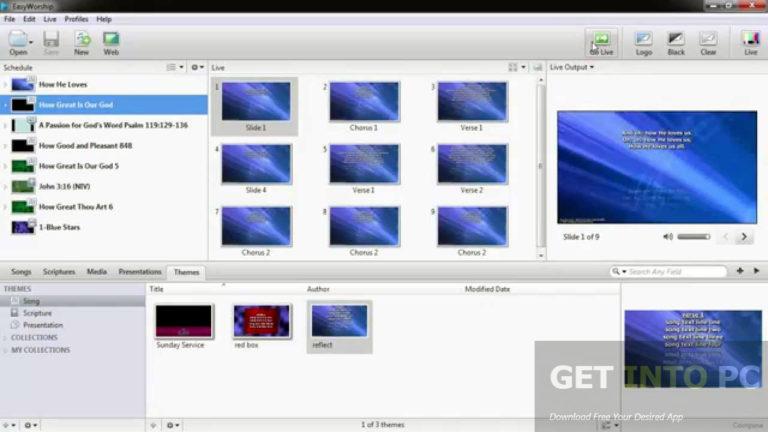
Task: Select slide 3 Verse 1 thumbnail
Action: (472, 101)
